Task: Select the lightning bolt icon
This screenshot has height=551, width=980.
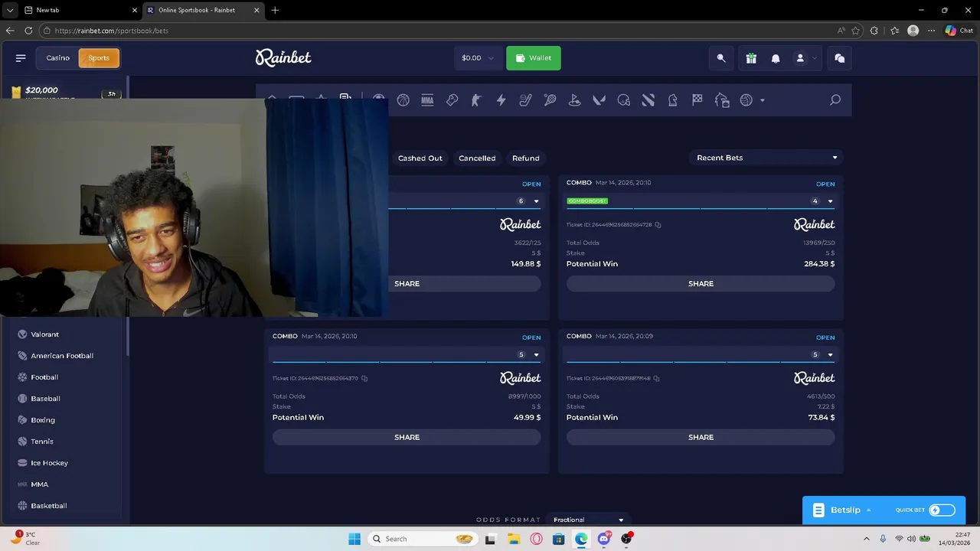Action: pyautogui.click(x=501, y=100)
